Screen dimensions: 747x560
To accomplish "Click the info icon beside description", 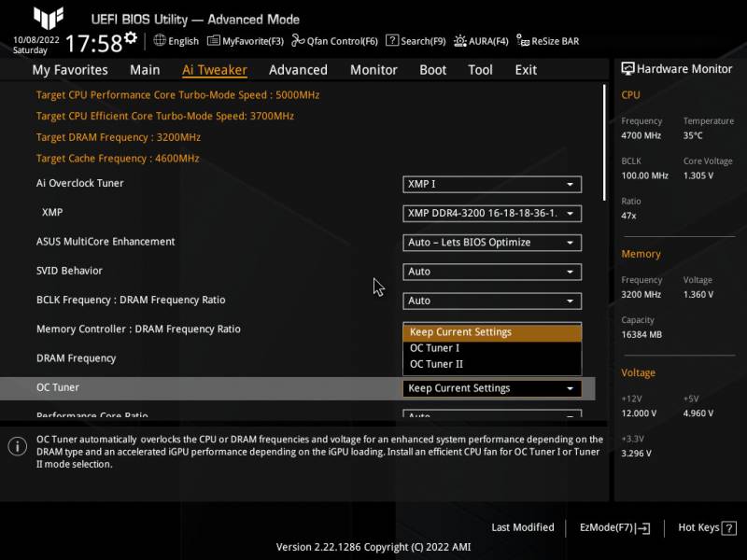I will pos(17,446).
